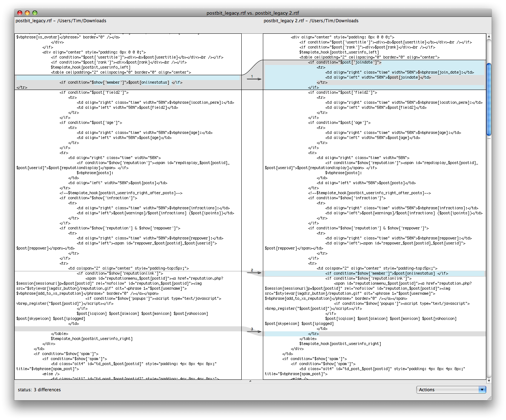Click the left file path 'postbit_legacy.rtf – /Users/Tim/Downloads'
The width and height of the screenshot is (506, 420).
tap(61, 21)
